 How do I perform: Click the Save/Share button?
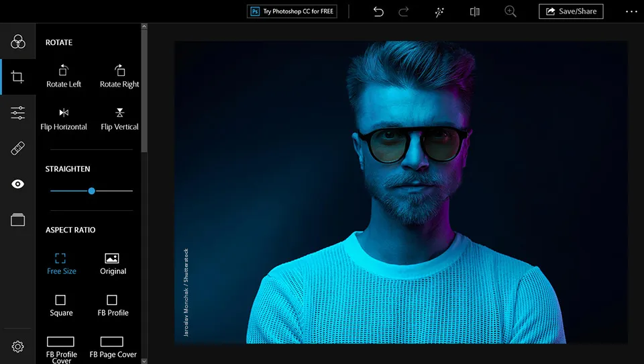[x=571, y=11]
